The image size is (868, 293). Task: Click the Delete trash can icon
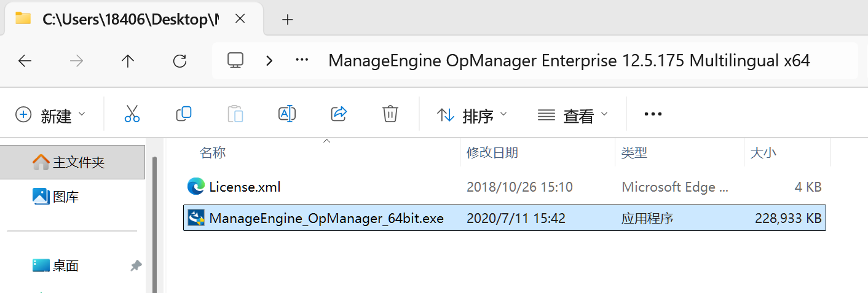(390, 114)
